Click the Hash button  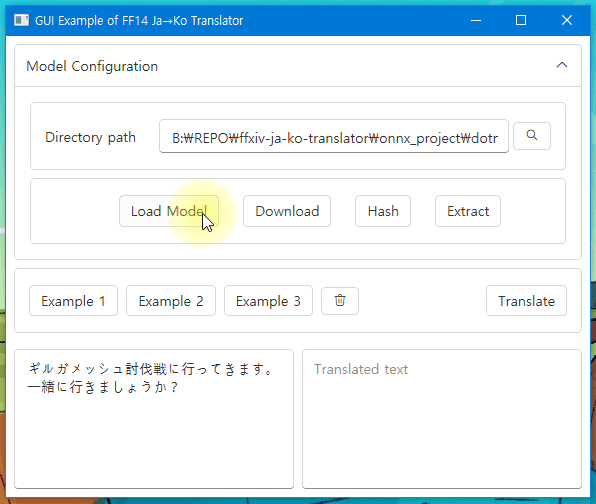(x=383, y=211)
